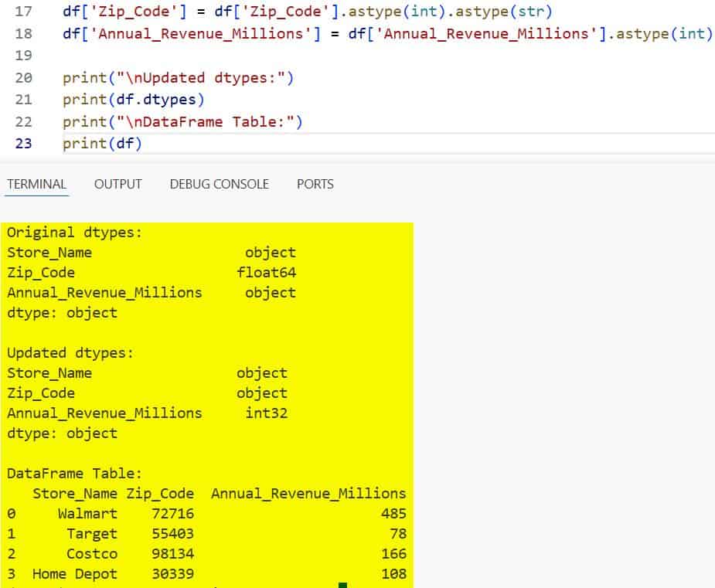Click the Home Depot row in terminal
Screen dimensions: 715x588
click(x=74, y=573)
